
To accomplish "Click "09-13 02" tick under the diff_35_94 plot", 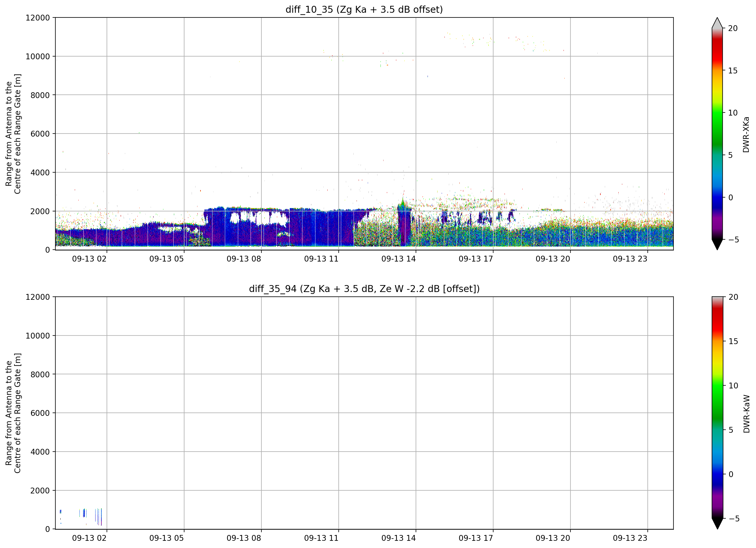I will (x=89, y=538).
